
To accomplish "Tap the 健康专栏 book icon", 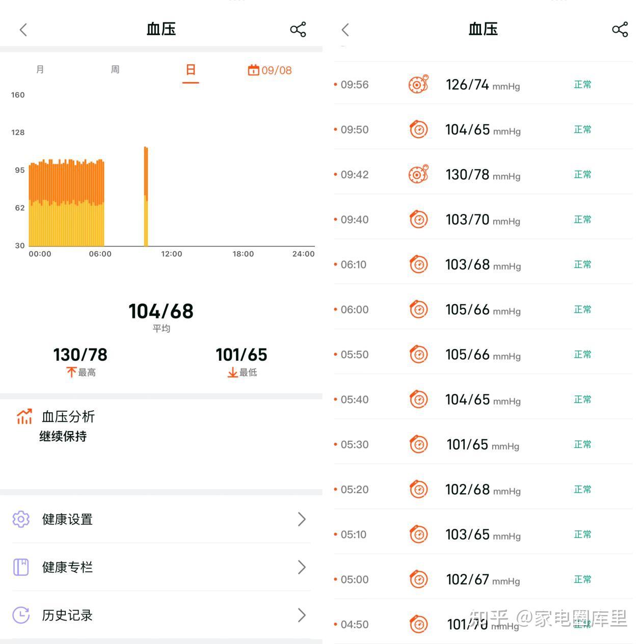I will click(21, 567).
